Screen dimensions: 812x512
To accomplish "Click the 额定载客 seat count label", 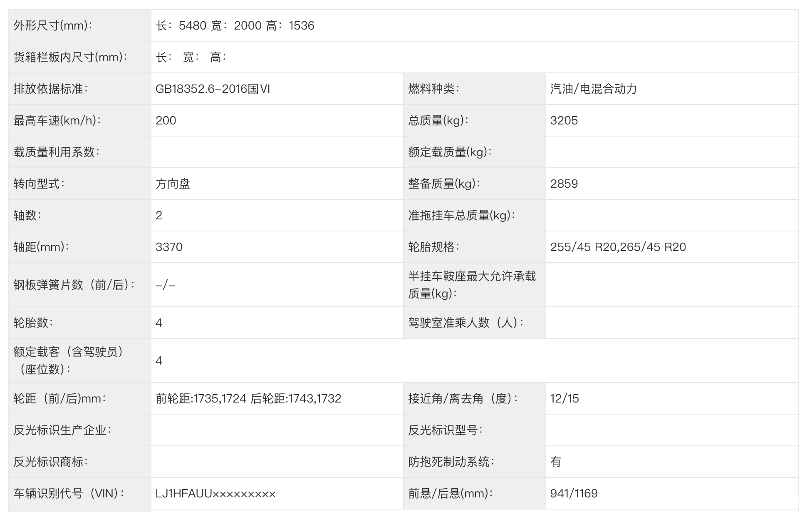I will tap(69, 360).
